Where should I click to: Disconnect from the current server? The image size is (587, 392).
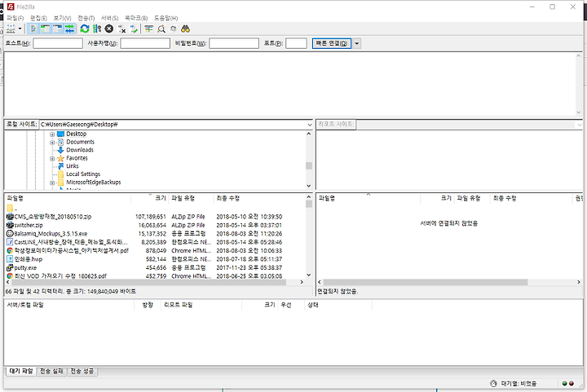tap(121, 29)
